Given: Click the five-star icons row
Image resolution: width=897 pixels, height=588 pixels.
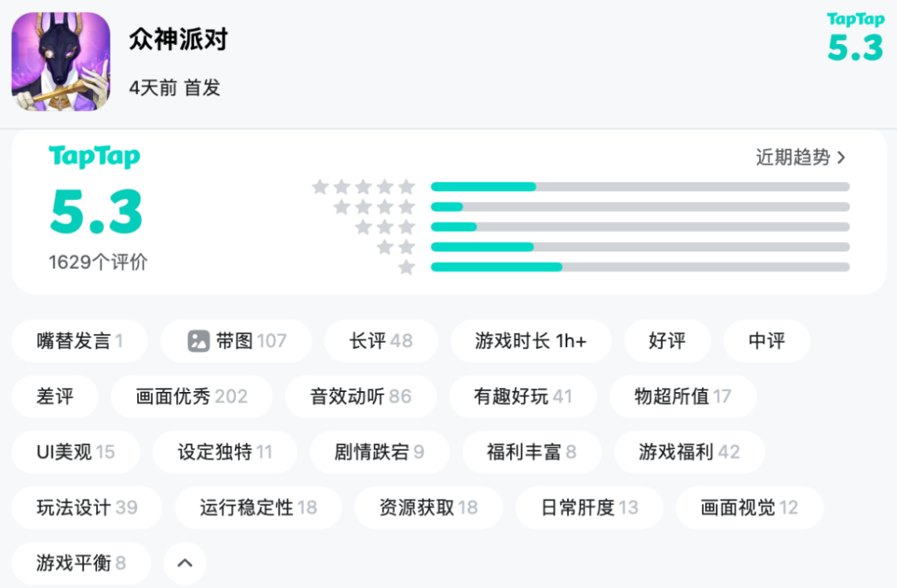Looking at the screenshot, I should tap(363, 187).
